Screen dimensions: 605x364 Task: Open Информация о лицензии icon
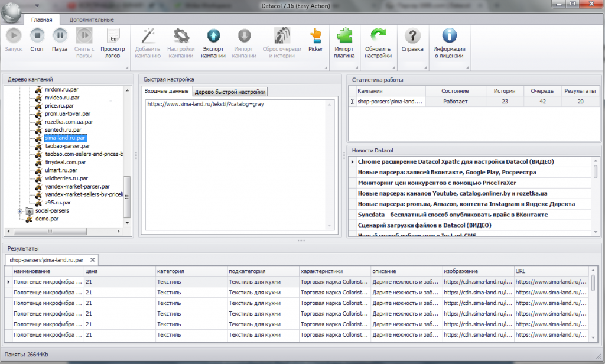449,37
